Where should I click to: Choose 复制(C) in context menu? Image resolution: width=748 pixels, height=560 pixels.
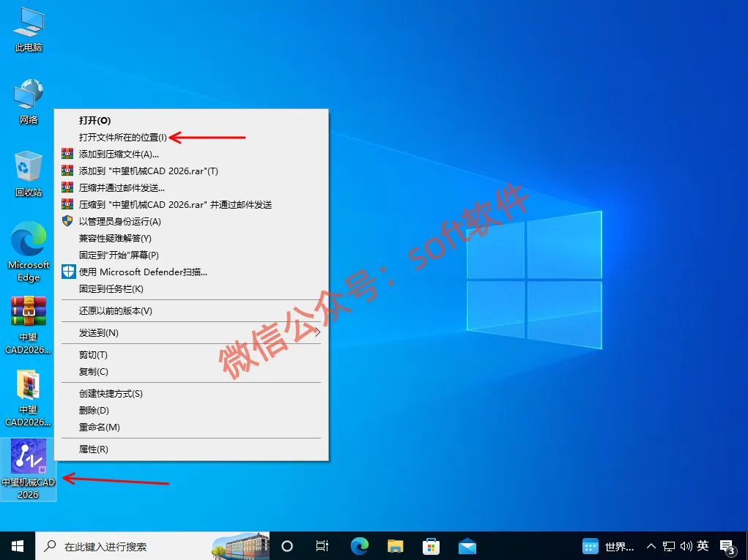click(190, 372)
